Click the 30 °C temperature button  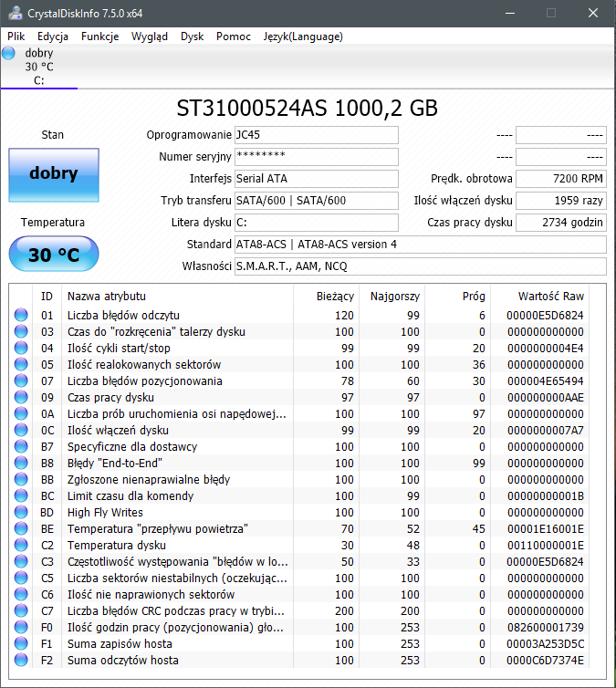tap(54, 254)
